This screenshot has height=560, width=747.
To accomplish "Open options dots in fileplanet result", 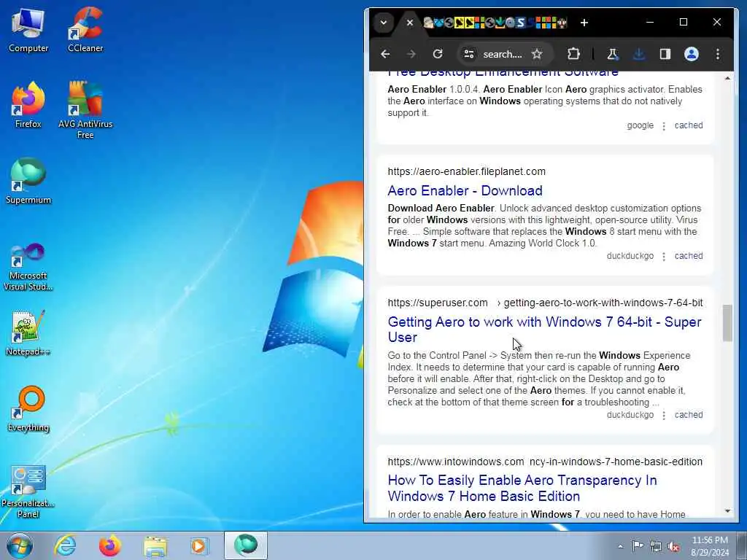I will (x=664, y=256).
